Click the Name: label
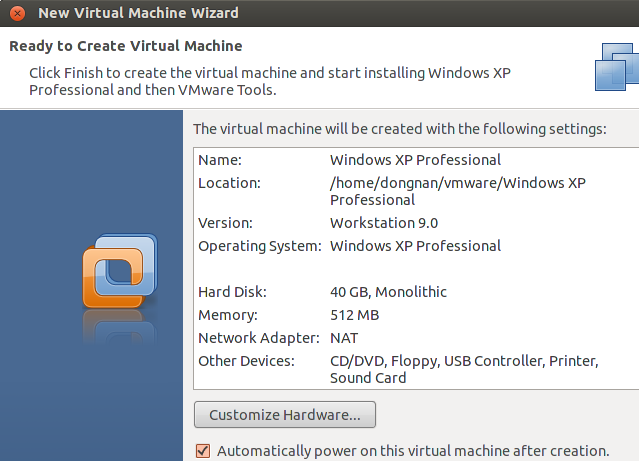The image size is (639, 461). [220, 160]
